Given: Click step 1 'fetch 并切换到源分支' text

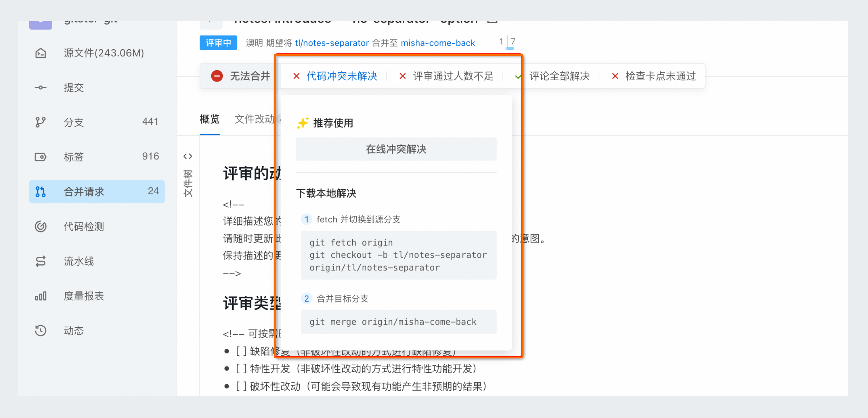Looking at the screenshot, I should click(x=359, y=219).
